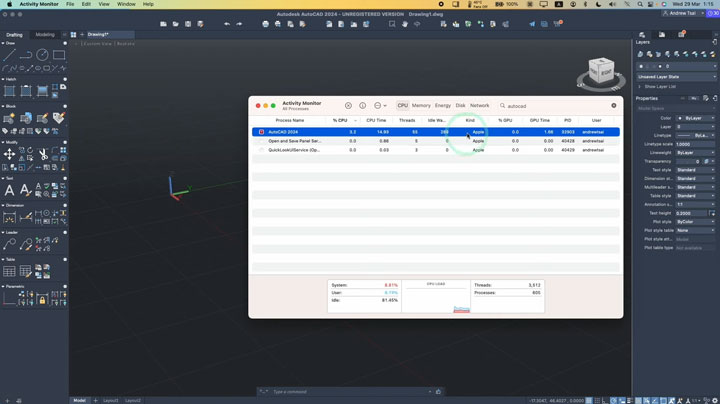
Task: Switch to the Energy tab in Activity Monitor
Action: coord(443,106)
